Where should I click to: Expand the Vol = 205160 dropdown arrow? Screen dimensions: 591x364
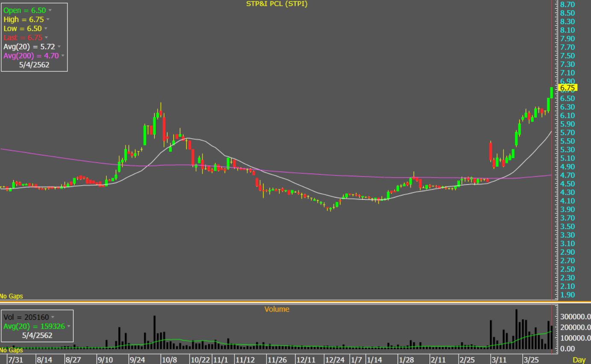tap(53, 317)
